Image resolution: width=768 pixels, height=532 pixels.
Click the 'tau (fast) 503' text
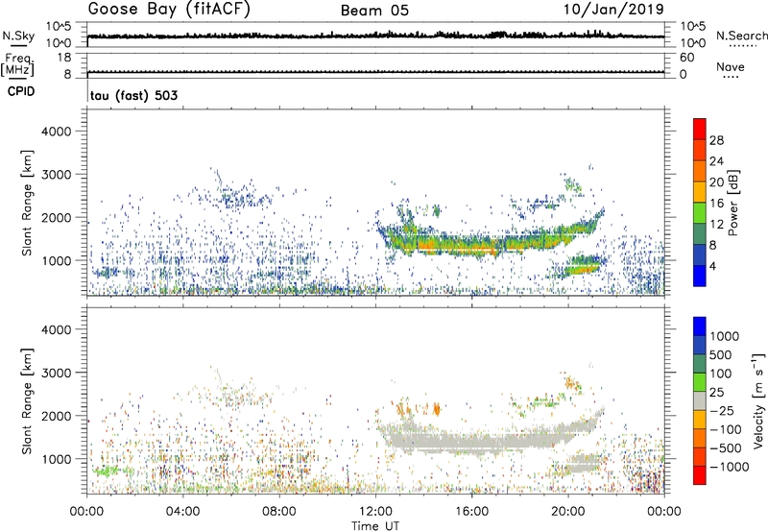pos(133,95)
